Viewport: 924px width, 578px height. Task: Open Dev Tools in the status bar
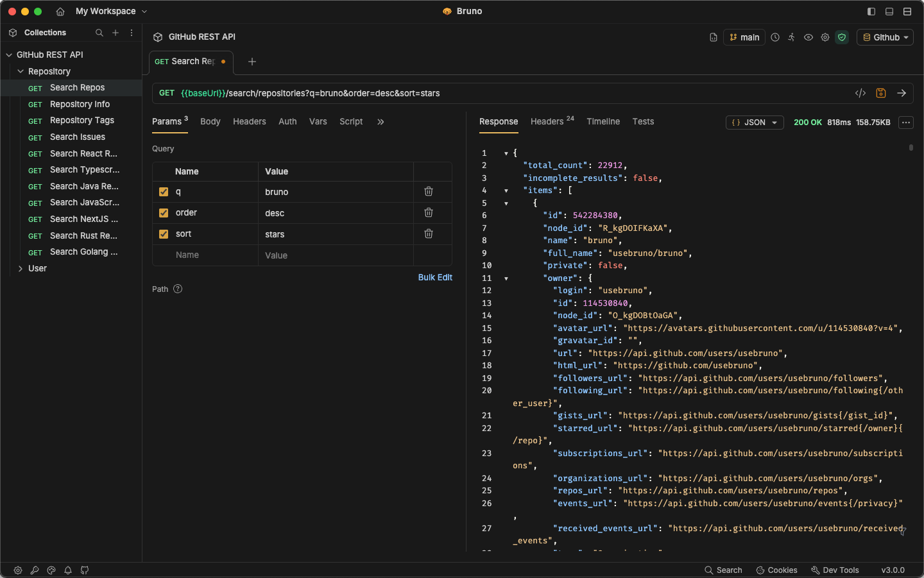coord(835,570)
